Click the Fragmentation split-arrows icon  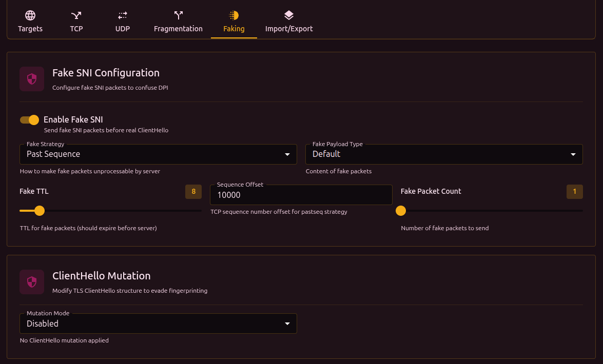(178, 15)
